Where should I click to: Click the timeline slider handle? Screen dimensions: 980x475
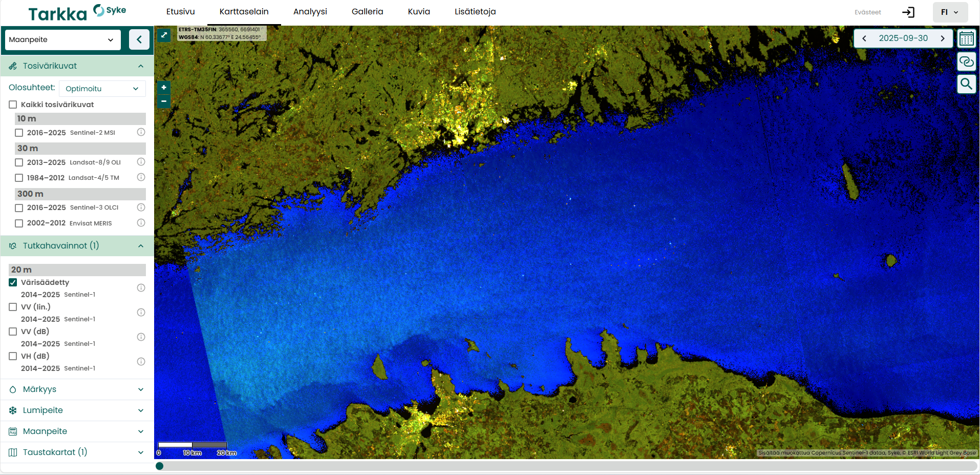pyautogui.click(x=160, y=466)
